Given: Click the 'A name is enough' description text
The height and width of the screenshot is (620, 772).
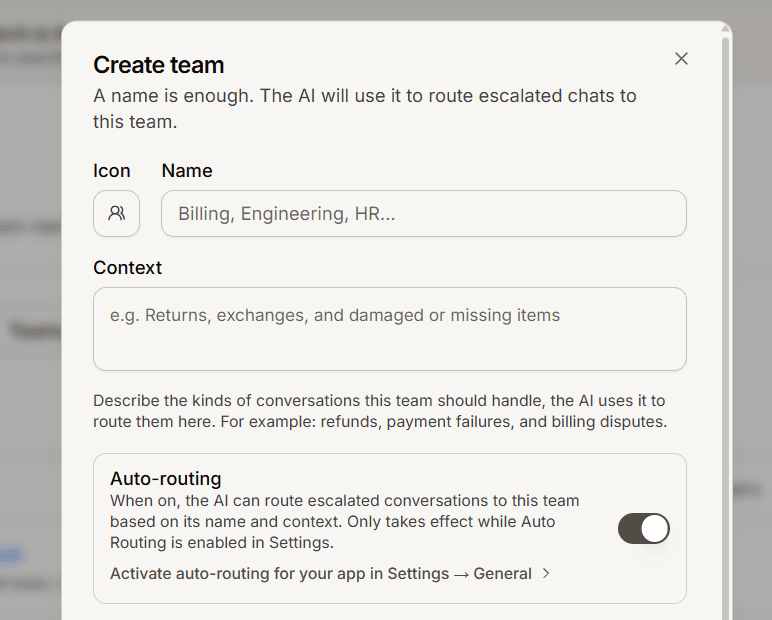Looking at the screenshot, I should tap(365, 109).
